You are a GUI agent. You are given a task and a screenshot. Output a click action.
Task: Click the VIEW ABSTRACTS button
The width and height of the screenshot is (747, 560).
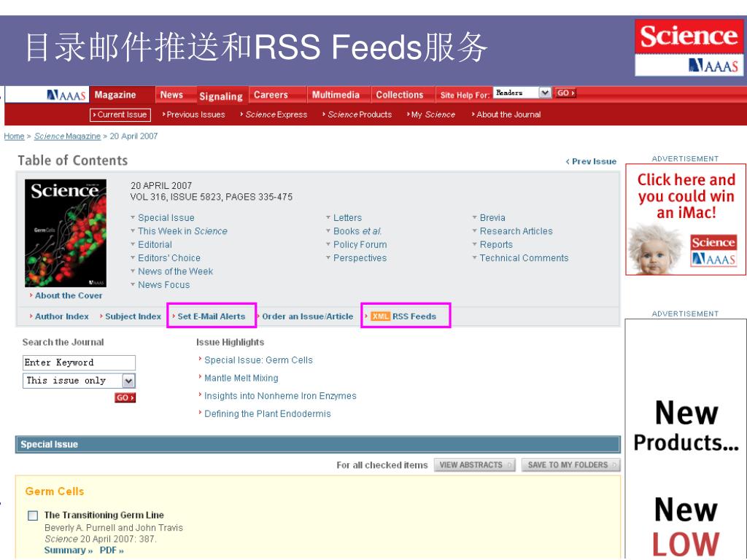pyautogui.click(x=474, y=464)
